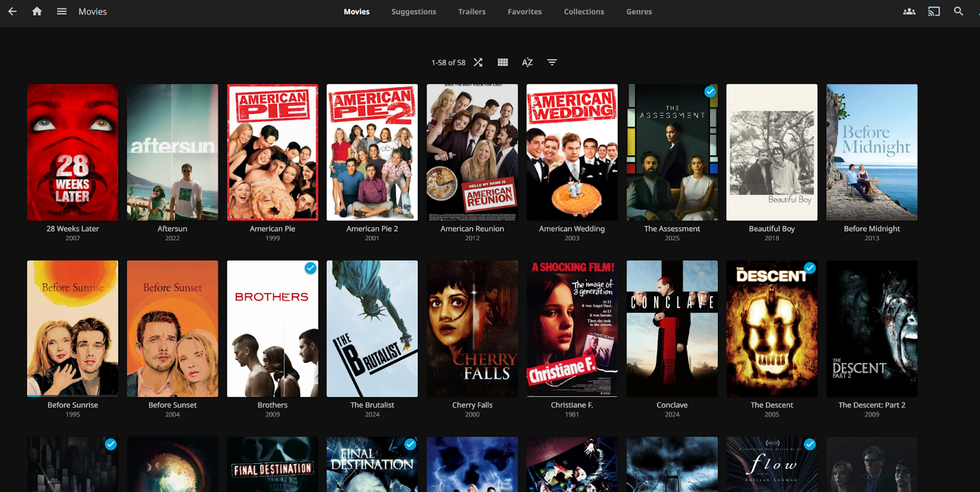Image resolution: width=980 pixels, height=492 pixels.
Task: Toggle watched checkmark on The Assessment
Action: click(x=710, y=92)
